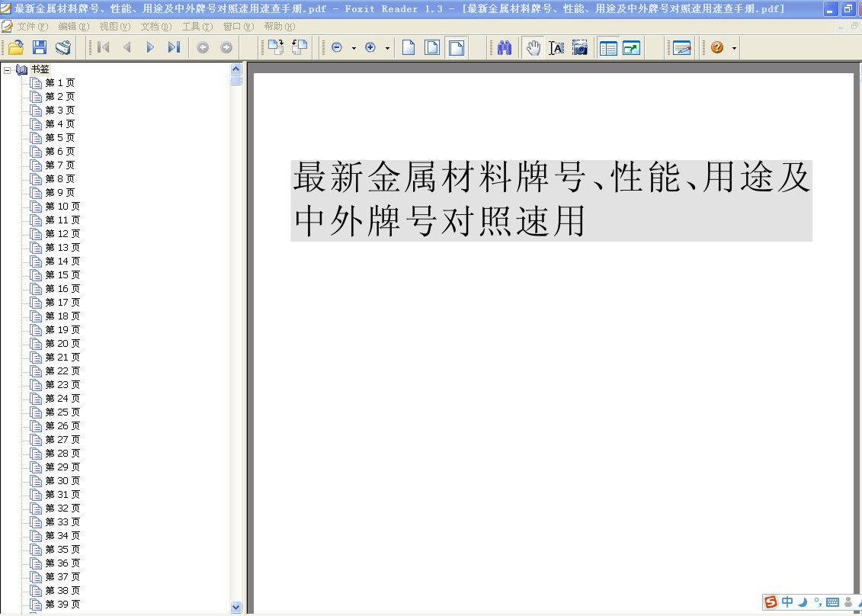Toggle the moon half-width icon in IME bar
The image size is (862, 616).
803,603
